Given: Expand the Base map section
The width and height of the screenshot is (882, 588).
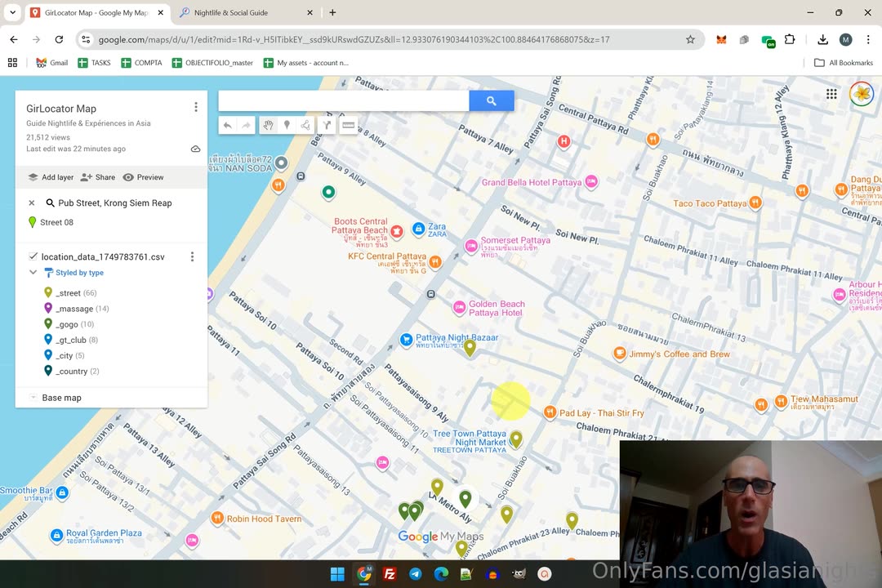Looking at the screenshot, I should click(x=33, y=397).
